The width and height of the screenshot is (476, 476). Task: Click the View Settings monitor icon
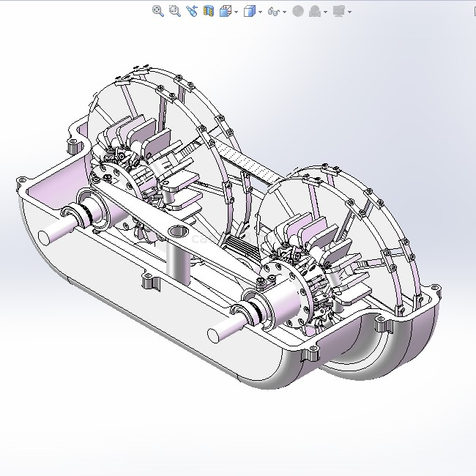click(x=338, y=11)
